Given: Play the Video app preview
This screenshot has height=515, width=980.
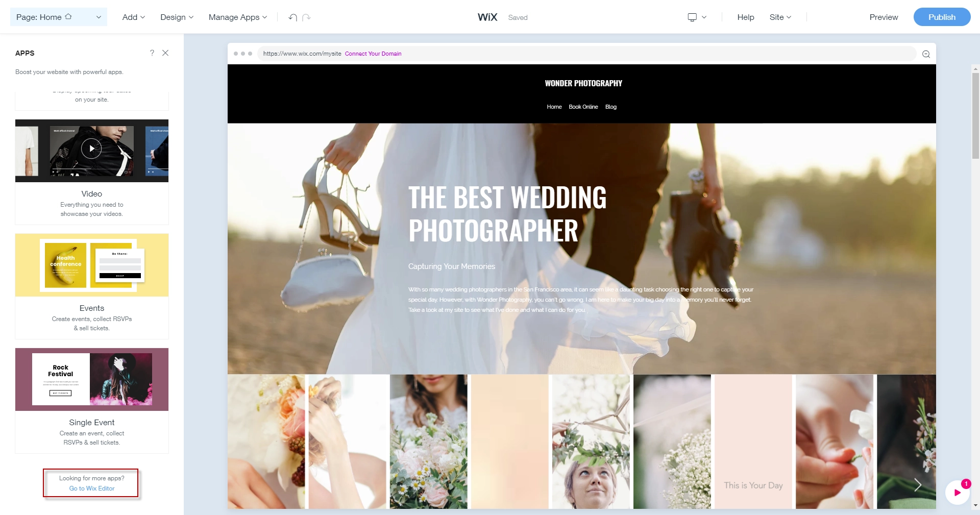Looking at the screenshot, I should [91, 149].
